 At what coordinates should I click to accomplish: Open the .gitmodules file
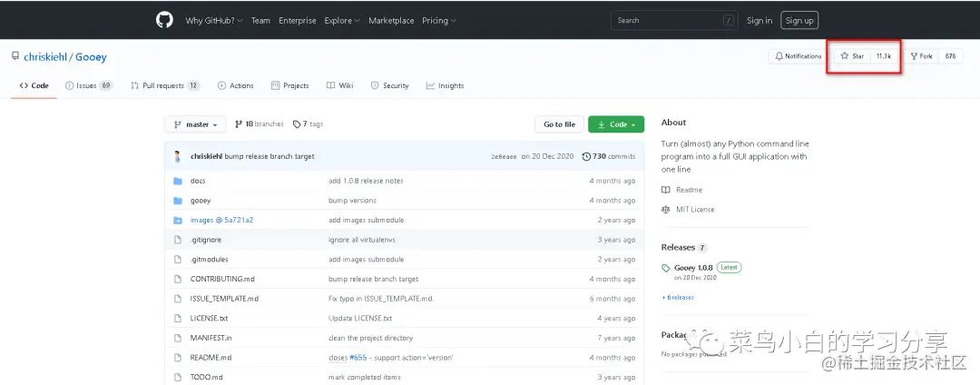pyautogui.click(x=210, y=260)
